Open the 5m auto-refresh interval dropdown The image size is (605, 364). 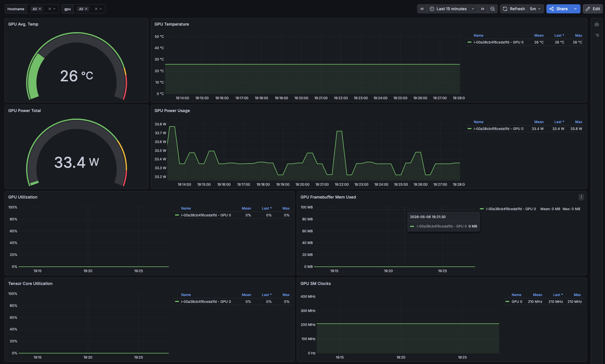[535, 9]
